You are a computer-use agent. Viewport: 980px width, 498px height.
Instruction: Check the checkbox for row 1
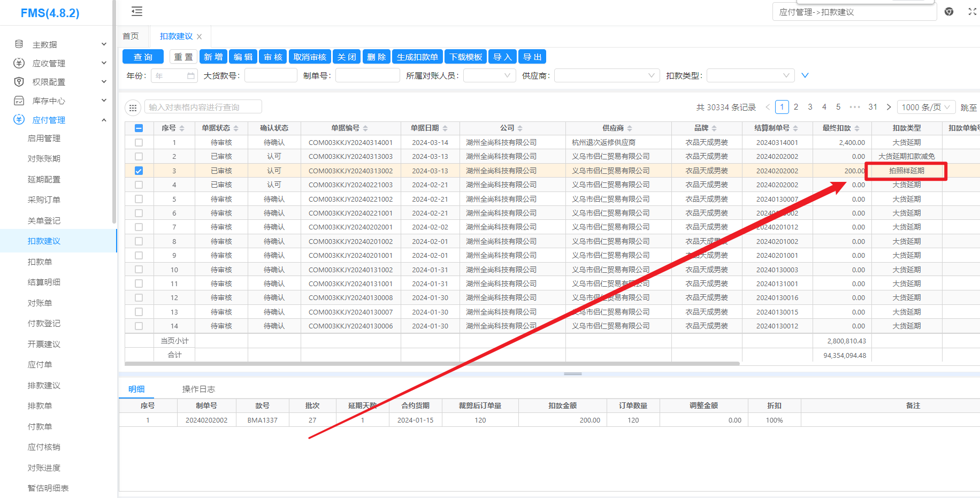(139, 143)
